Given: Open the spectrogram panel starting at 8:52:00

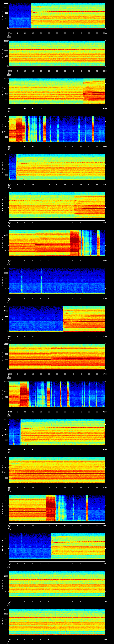Looking at the screenshot, I should coord(57,584).
